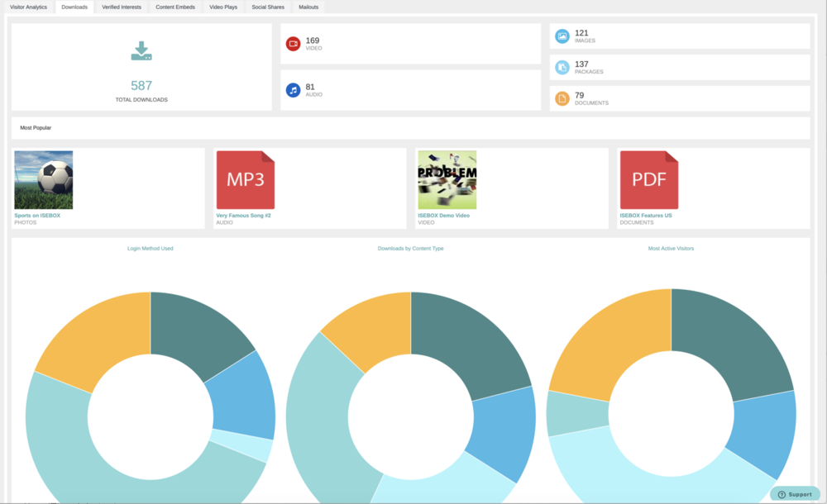827x504 pixels.
Task: Open the Visitor Analytics tab
Action: pyautogui.click(x=28, y=7)
